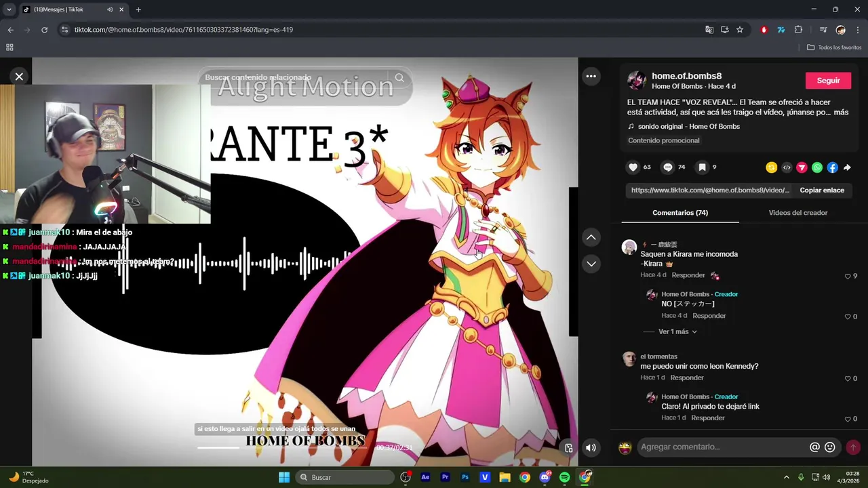Click the Agregar comentario input field
Screen dimensions: 868x488
pyautogui.click(x=722, y=447)
